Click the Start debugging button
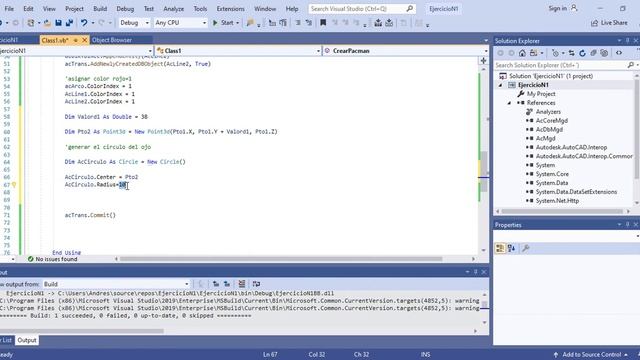This screenshot has height=360, width=640. pos(223,23)
